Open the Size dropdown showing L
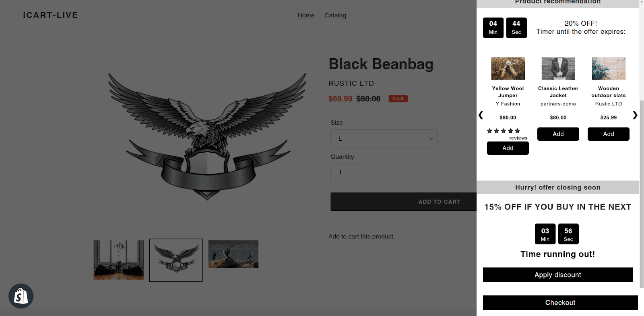This screenshot has width=644, height=316. pyautogui.click(x=384, y=139)
